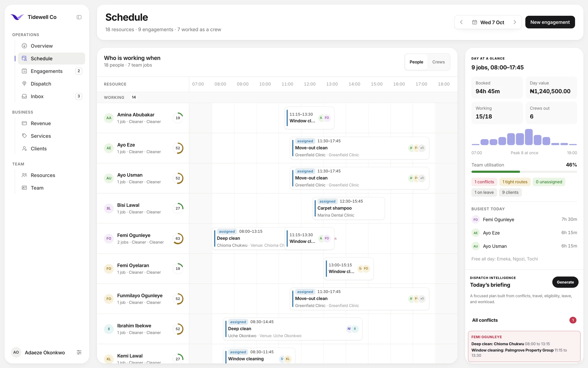588x368 pixels.
Task: Click the 1 tight routes chip
Action: coord(515,182)
